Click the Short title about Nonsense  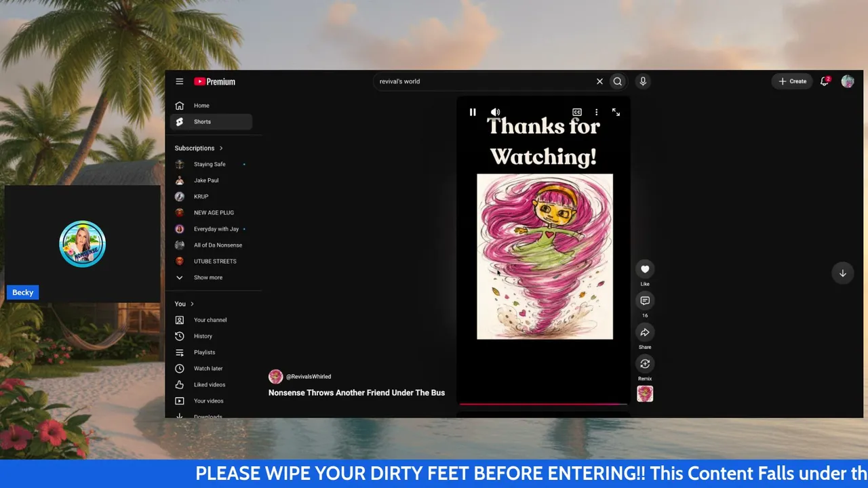357,393
